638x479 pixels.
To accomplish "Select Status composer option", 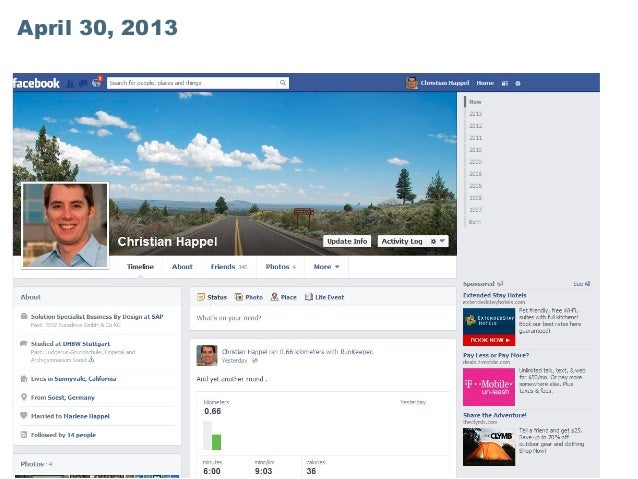I will point(212,297).
